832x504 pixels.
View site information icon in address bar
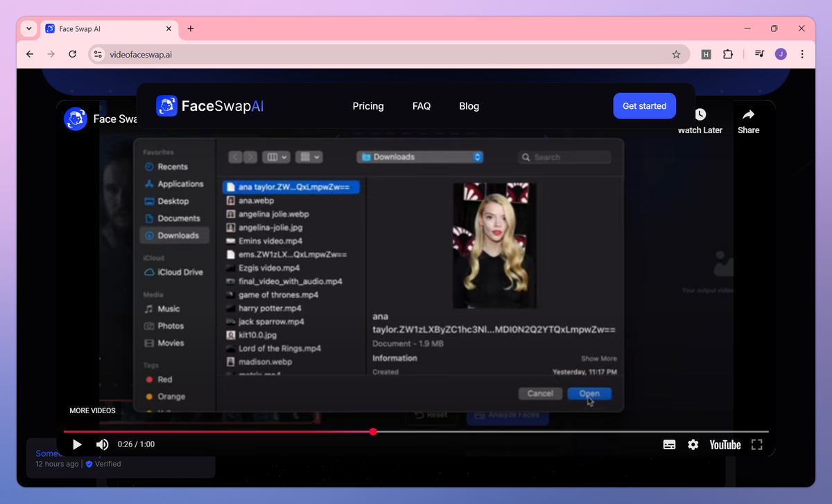point(98,54)
